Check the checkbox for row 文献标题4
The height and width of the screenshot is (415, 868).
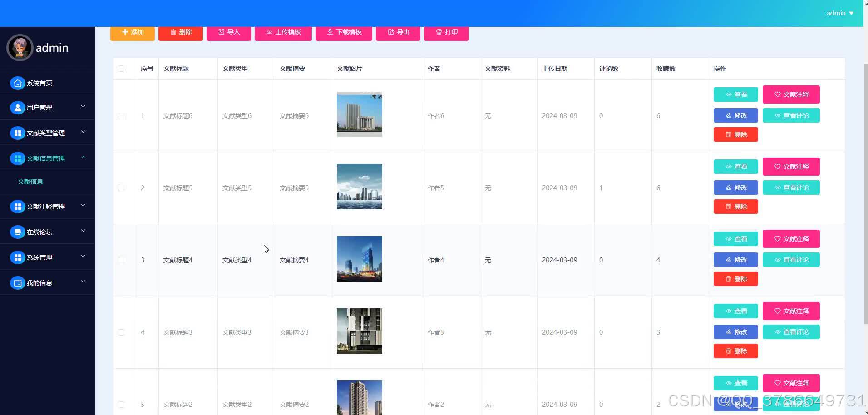121,260
